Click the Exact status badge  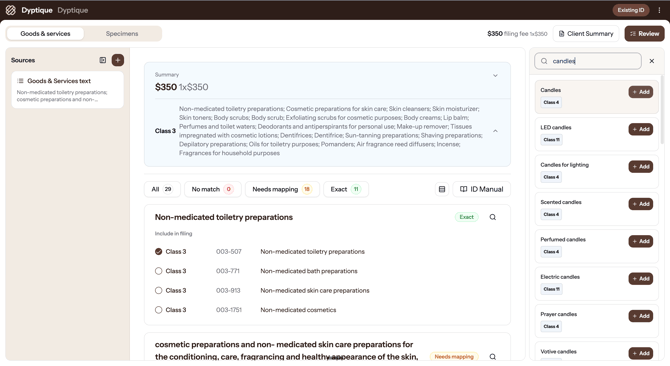[x=466, y=217]
